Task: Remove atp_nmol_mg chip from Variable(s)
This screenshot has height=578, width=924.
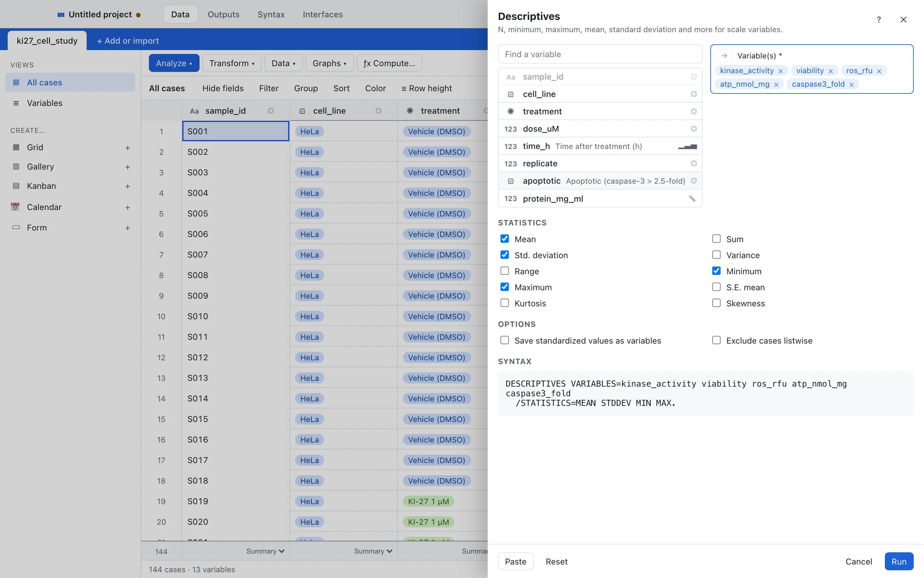Action: [x=776, y=84]
